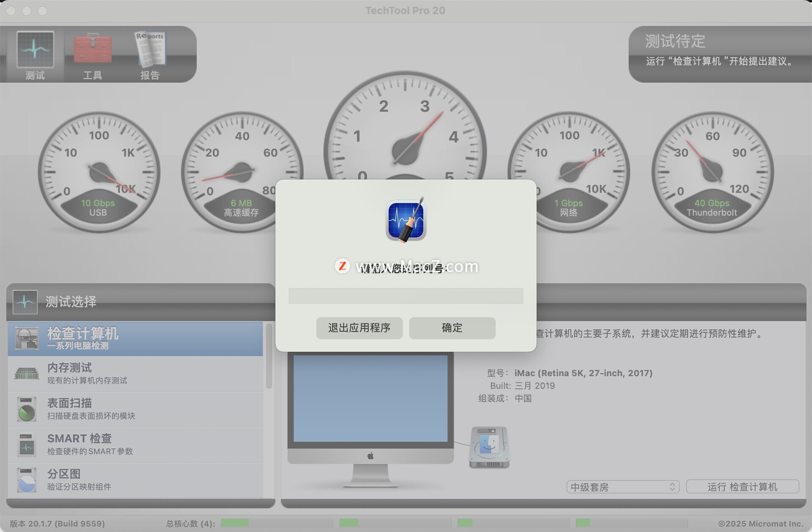Click the iMac (Retina 5K, 27-inch, 2017) model text
Viewport: 812px width, 532px height.
(583, 373)
